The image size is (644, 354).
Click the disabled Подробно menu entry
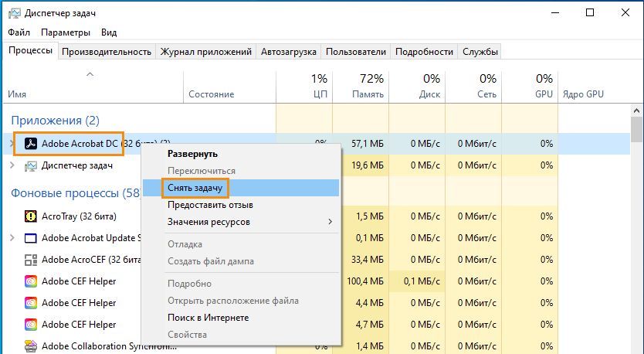(x=241, y=284)
